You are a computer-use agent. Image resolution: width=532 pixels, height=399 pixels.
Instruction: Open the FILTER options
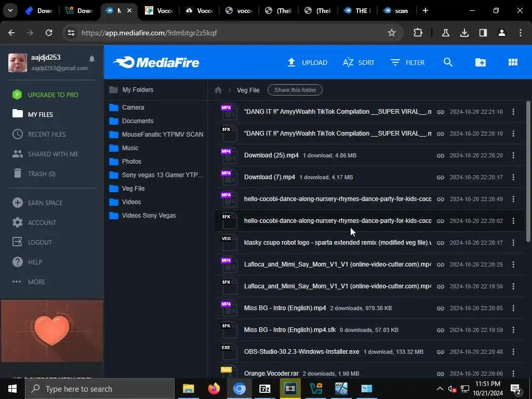[407, 62]
